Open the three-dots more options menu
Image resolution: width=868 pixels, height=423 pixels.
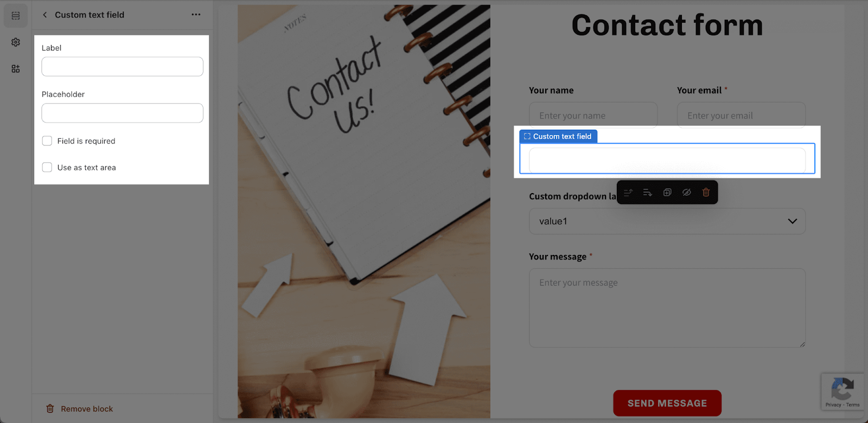click(196, 15)
